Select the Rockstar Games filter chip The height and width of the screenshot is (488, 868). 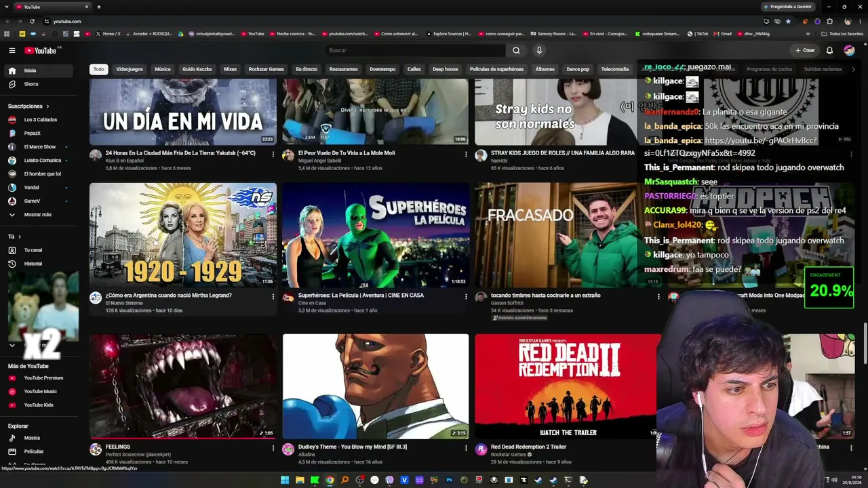pyautogui.click(x=266, y=69)
